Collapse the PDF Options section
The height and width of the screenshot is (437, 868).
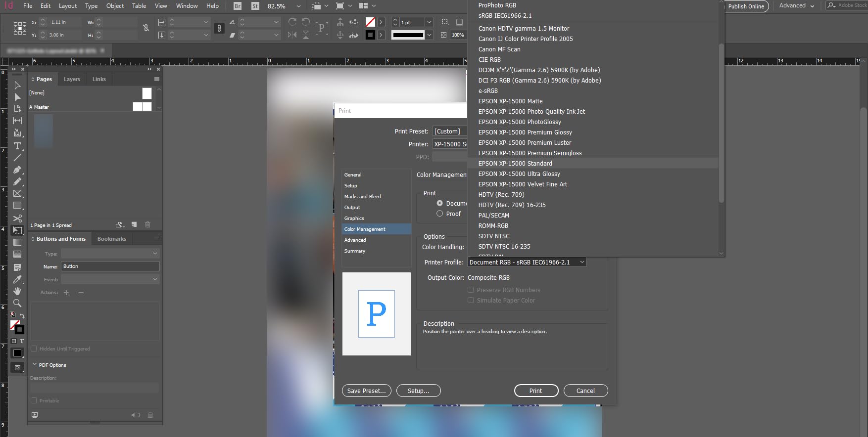pos(35,365)
